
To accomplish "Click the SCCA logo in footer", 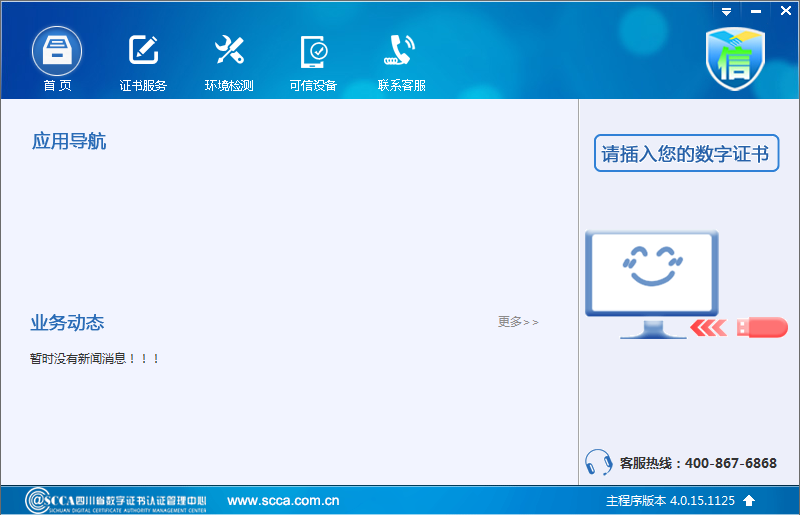I will pos(116,500).
